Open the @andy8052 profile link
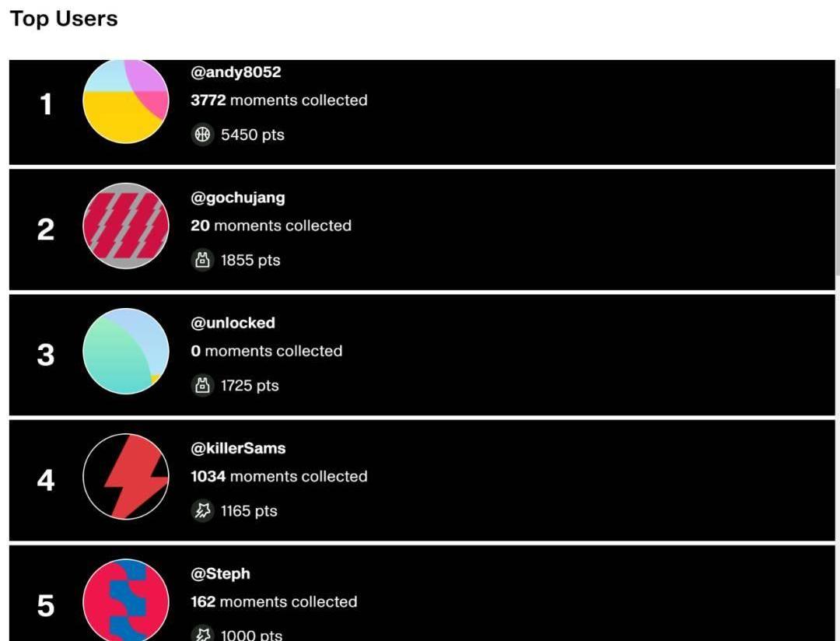840x641 pixels. pos(236,72)
